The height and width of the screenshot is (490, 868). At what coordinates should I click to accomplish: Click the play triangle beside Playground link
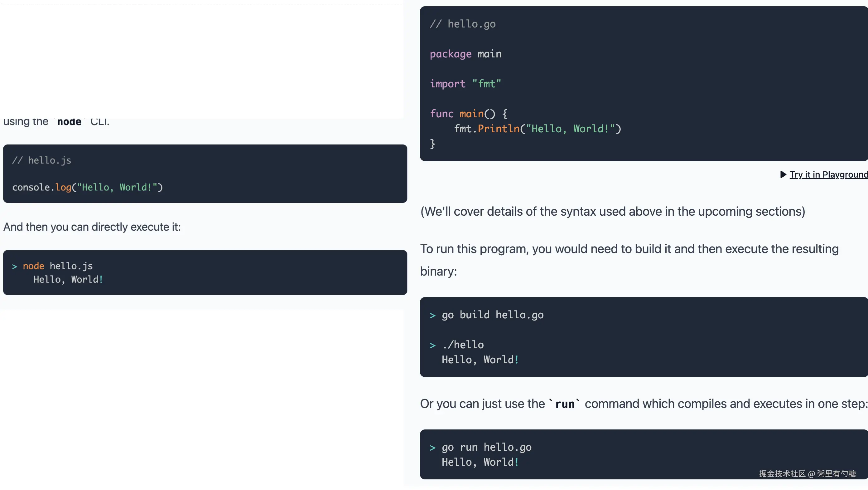[x=784, y=175]
